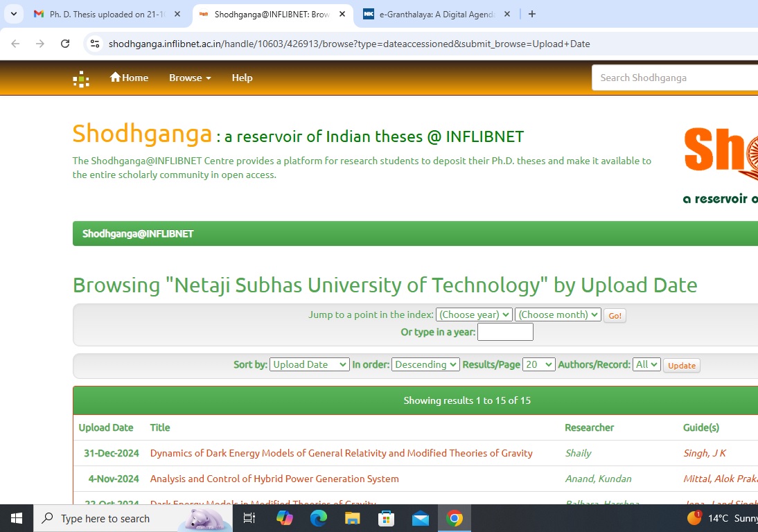The image size is (758, 532).
Task: Open Google Chrome from the taskbar
Action: pyautogui.click(x=455, y=518)
